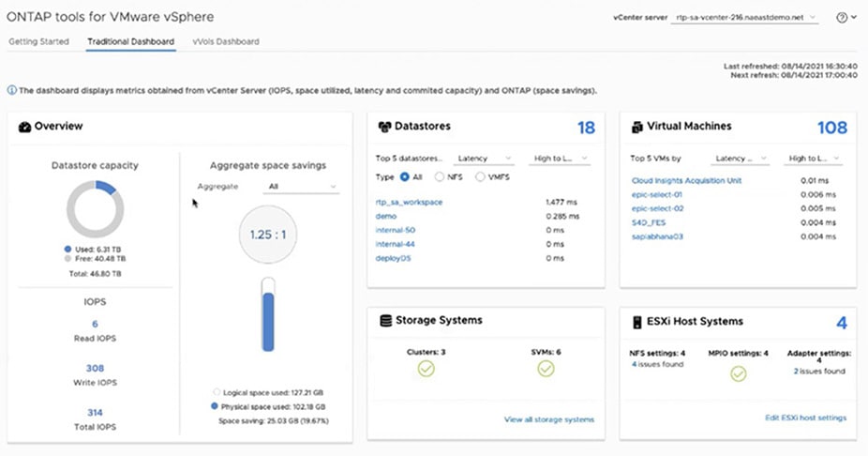Image resolution: width=868 pixels, height=456 pixels.
Task: Open the vCenter server dropdown
Action: pos(744,18)
